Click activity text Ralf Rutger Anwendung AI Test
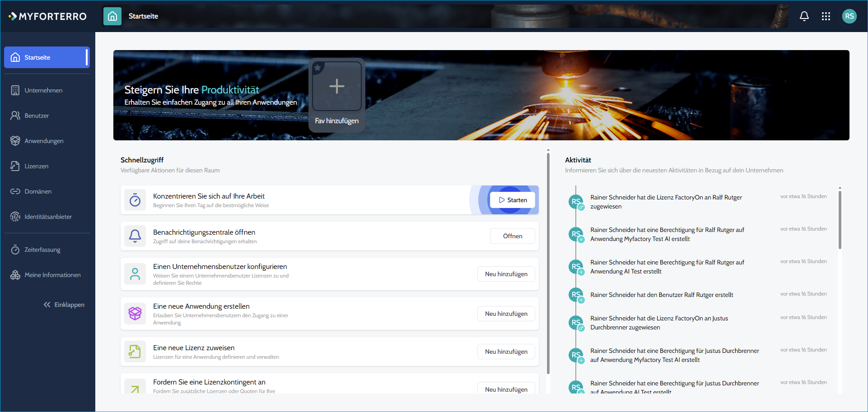 click(x=667, y=267)
